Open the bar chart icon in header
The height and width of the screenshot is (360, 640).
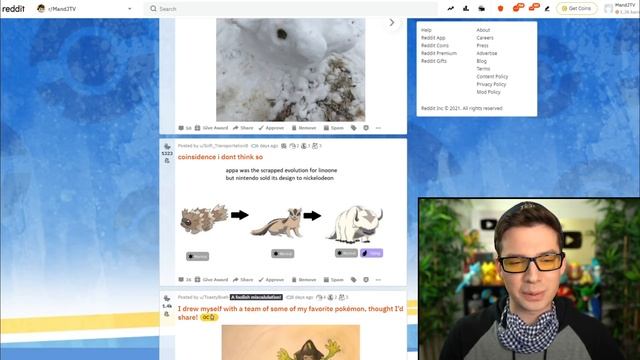coord(466,8)
